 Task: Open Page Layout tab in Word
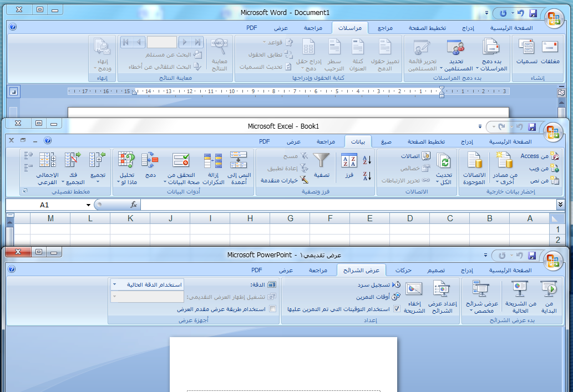427,28
